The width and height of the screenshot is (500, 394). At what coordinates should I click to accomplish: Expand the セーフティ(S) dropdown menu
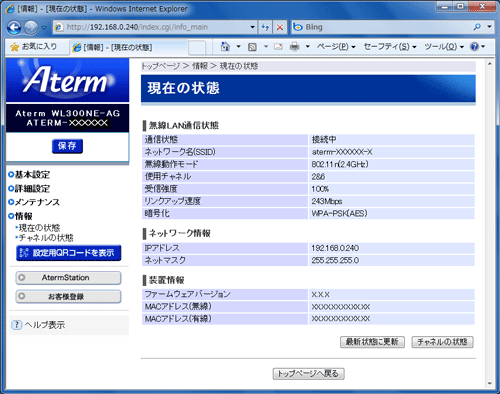(x=389, y=47)
